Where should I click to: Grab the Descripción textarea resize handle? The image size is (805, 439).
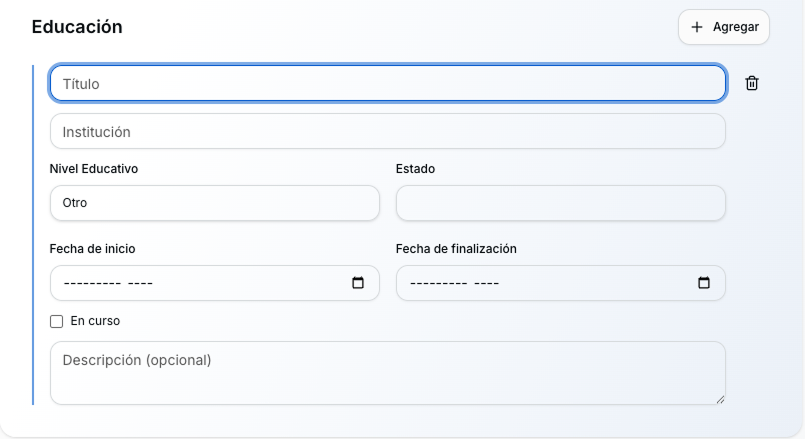coord(719,398)
